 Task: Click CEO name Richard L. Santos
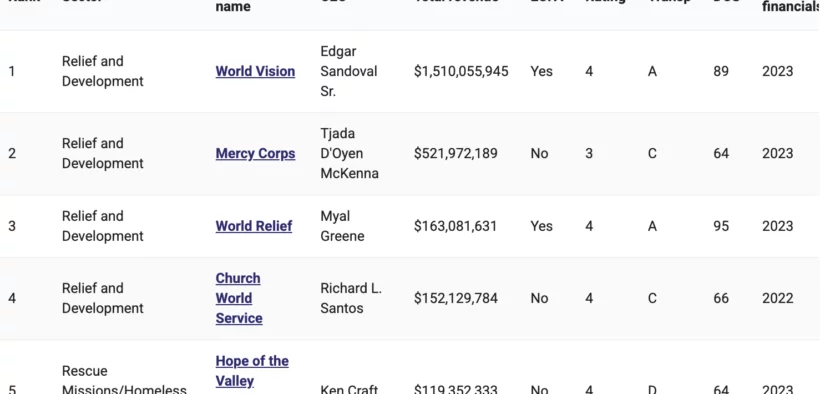351,298
